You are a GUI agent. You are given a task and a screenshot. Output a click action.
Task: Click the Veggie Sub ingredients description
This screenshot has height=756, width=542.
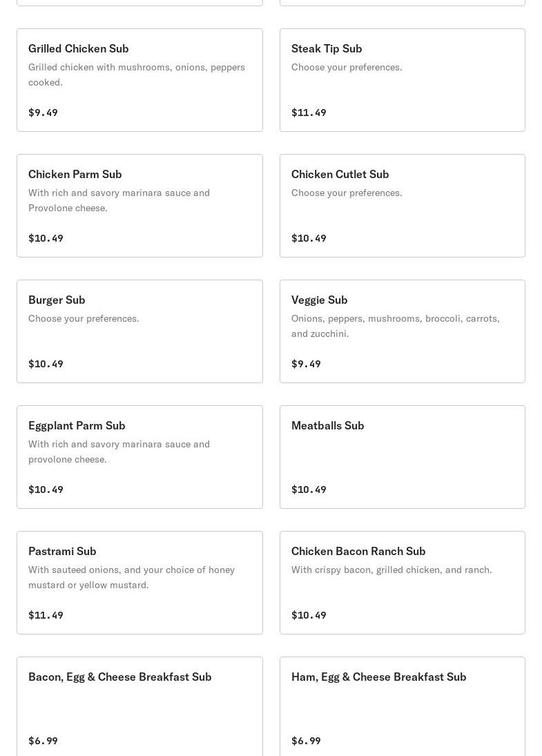395,326
